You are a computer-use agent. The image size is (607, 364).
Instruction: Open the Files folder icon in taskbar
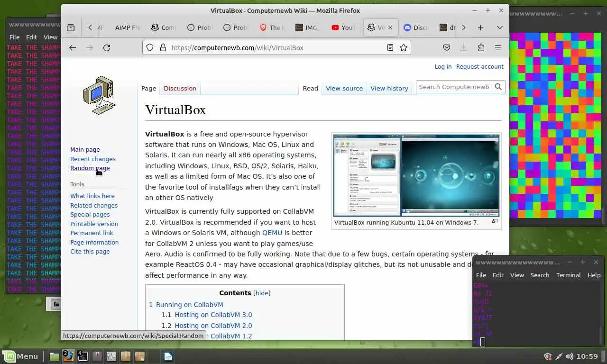click(55, 356)
